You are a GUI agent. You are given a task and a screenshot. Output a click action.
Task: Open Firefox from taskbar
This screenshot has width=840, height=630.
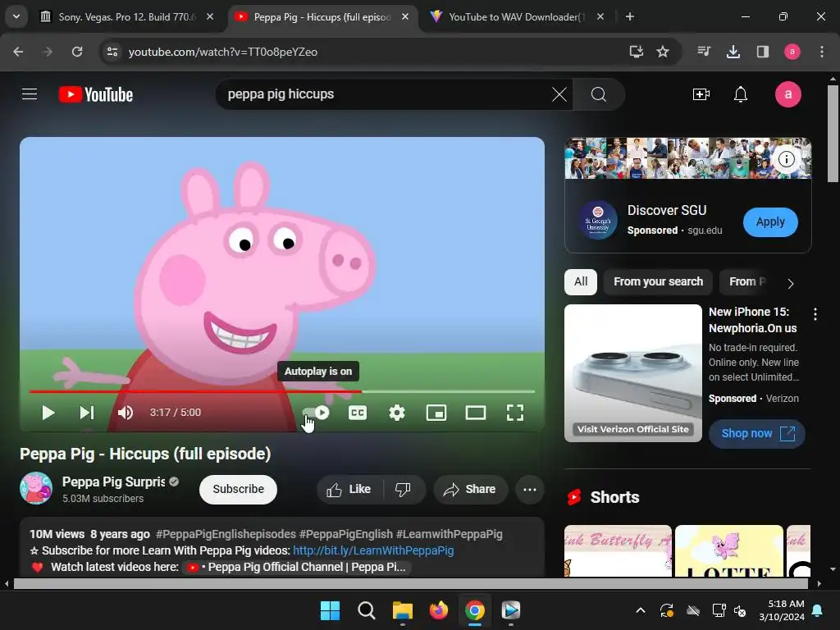pyautogui.click(x=438, y=610)
